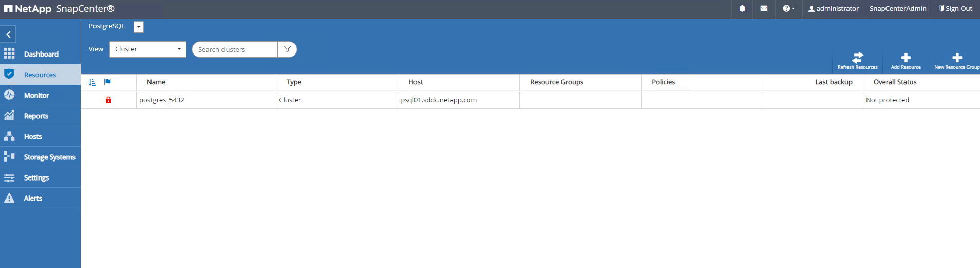Click the Reports chart icon
This screenshot has height=268, width=980.
(x=9, y=115)
